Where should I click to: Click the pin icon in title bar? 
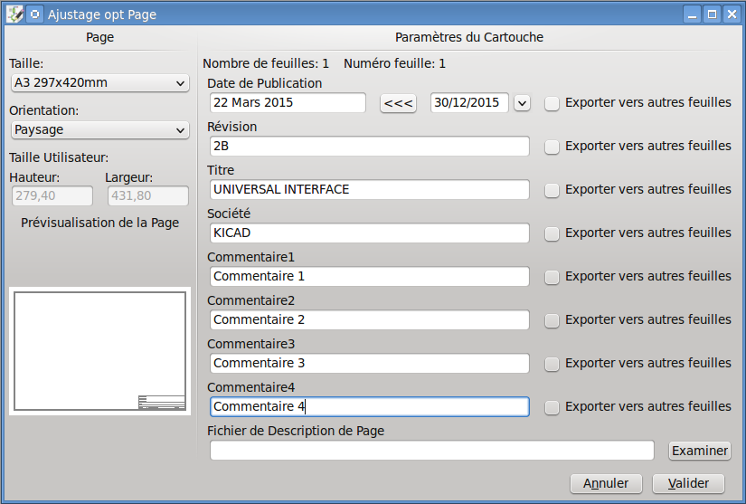(35, 14)
